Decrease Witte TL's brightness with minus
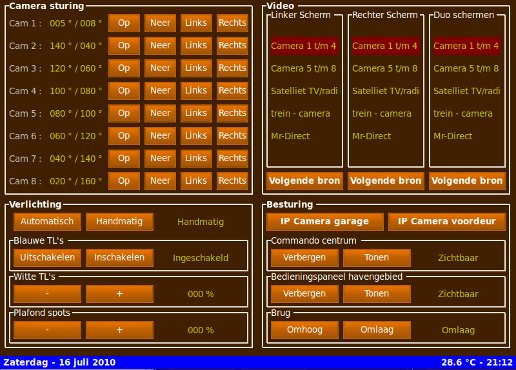Image resolution: width=516 pixels, height=370 pixels. [x=47, y=294]
